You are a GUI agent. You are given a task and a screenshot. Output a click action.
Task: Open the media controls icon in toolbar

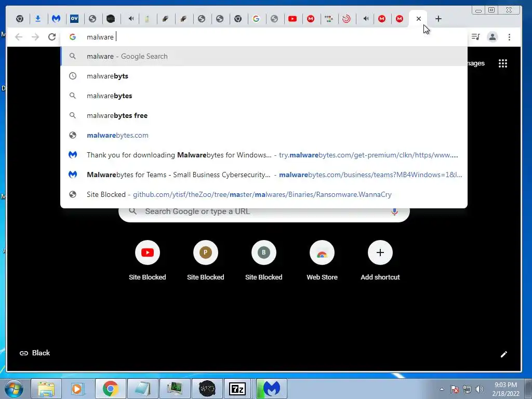(476, 37)
